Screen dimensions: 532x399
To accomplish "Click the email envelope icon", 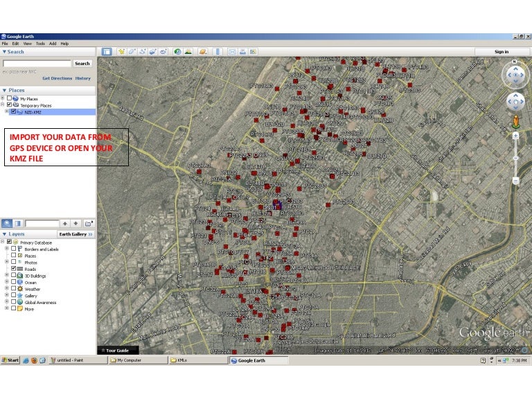I will pyautogui.click(x=233, y=51).
